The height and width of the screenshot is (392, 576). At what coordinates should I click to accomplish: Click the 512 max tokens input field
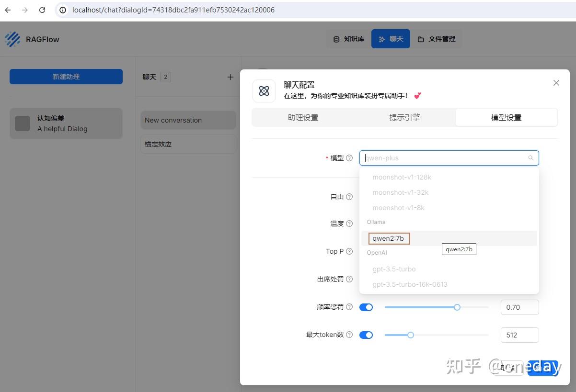[x=519, y=335]
